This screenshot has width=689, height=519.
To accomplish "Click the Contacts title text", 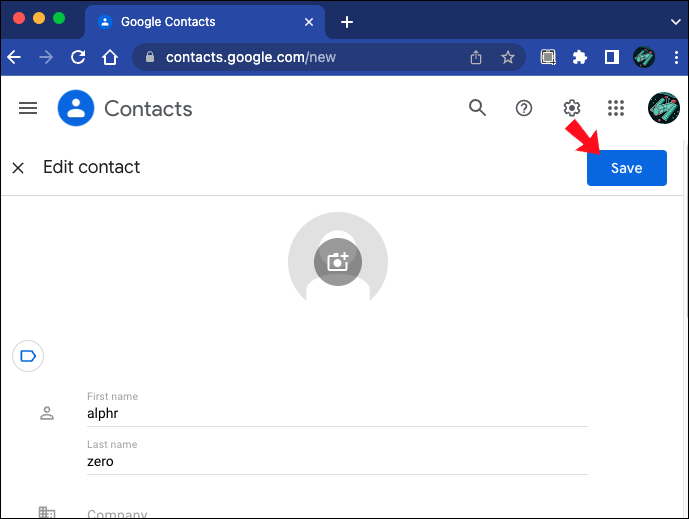I will (x=148, y=109).
